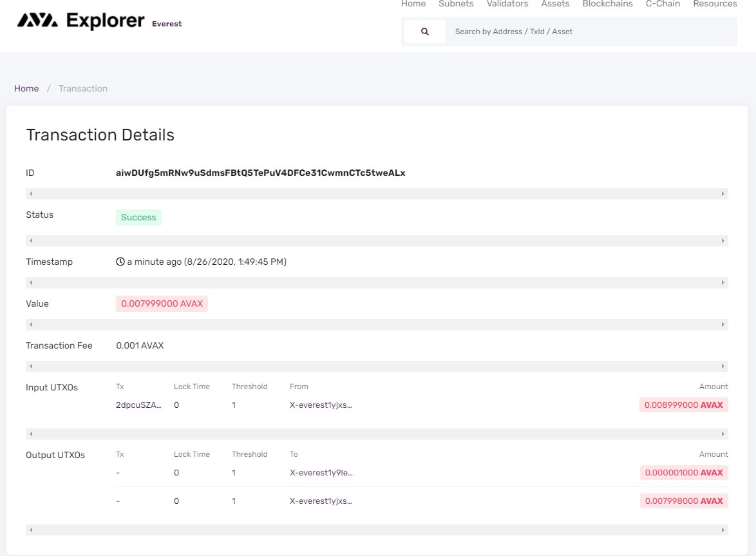This screenshot has height=556, width=756.
Task: Open the Resources menu
Action: 715,4
